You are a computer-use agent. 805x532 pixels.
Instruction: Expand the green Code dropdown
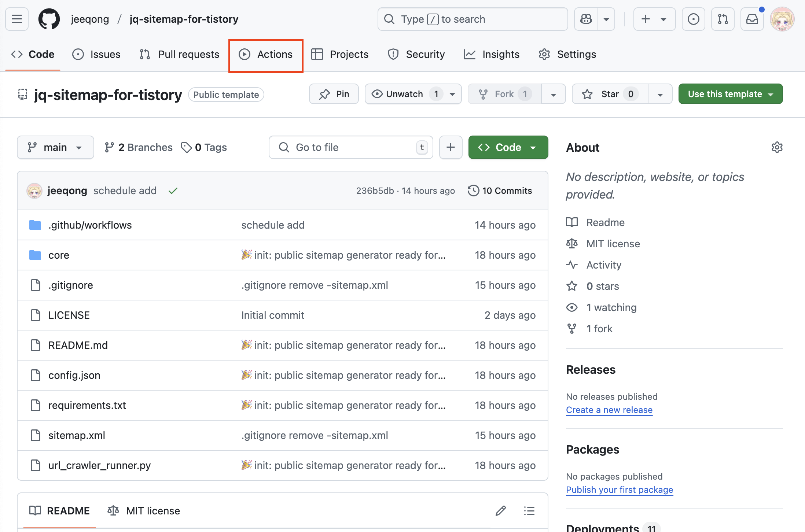pos(508,147)
